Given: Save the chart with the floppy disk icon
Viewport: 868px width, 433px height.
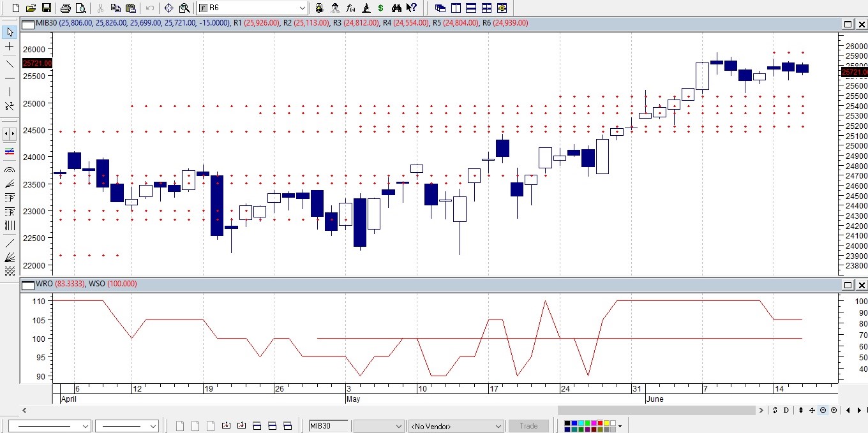Looking at the screenshot, I should 46,8.
